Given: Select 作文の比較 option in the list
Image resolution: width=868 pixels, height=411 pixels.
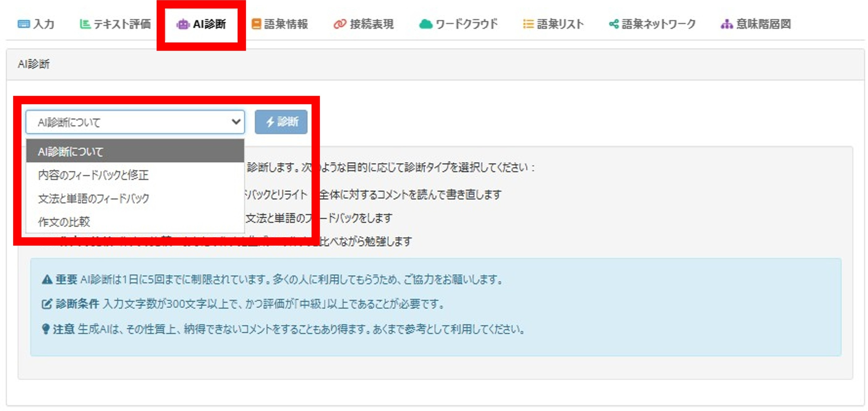Looking at the screenshot, I should tap(64, 221).
